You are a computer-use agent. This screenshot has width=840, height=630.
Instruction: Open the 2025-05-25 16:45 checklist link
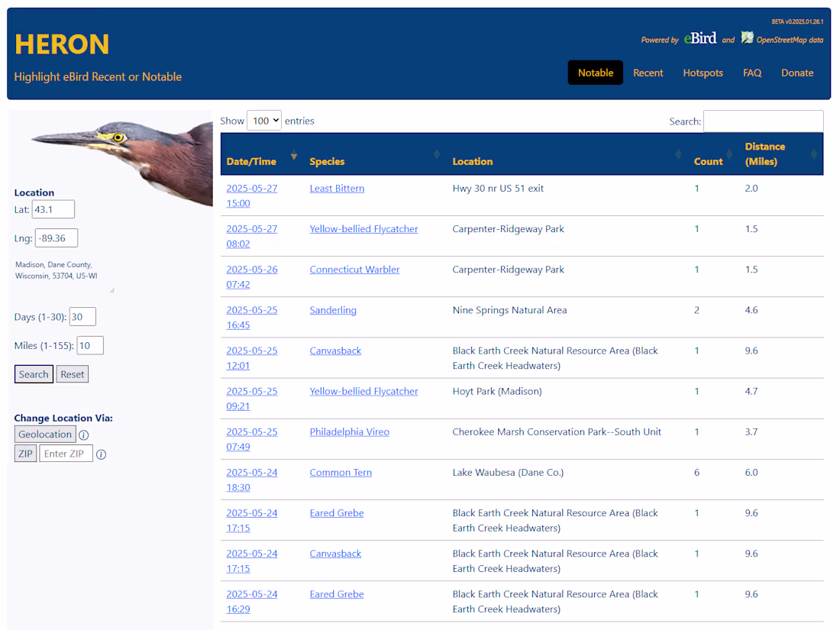click(x=252, y=318)
